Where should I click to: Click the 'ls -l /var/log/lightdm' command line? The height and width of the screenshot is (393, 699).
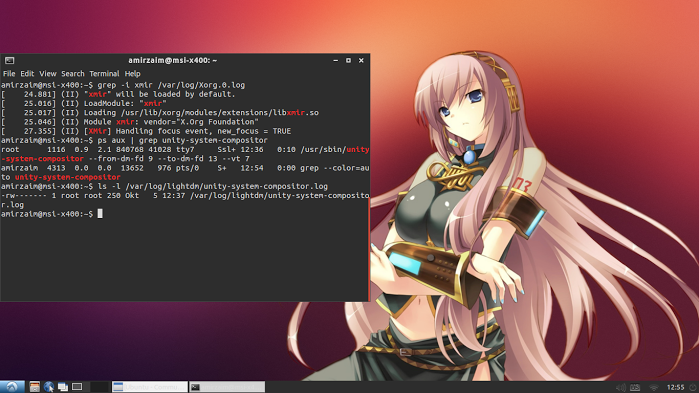(x=213, y=186)
